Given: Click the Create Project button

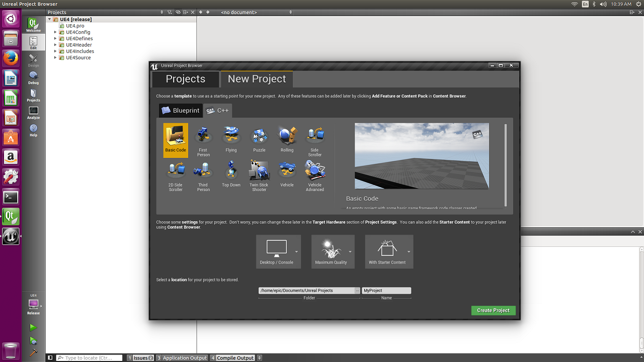Looking at the screenshot, I should [x=494, y=310].
